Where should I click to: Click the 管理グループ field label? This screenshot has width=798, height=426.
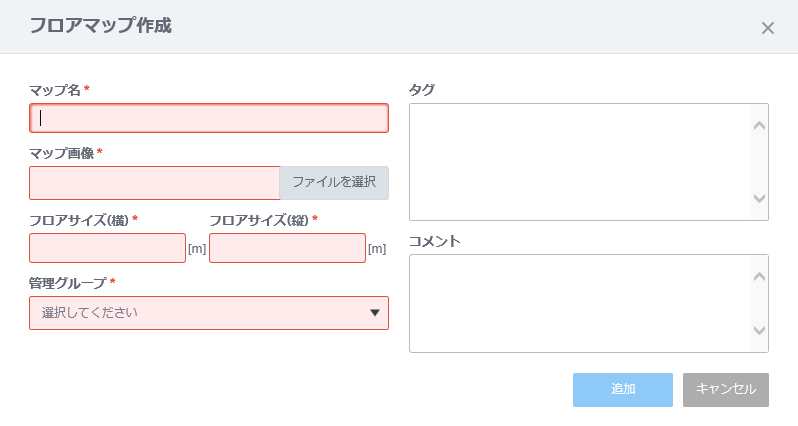[68, 282]
